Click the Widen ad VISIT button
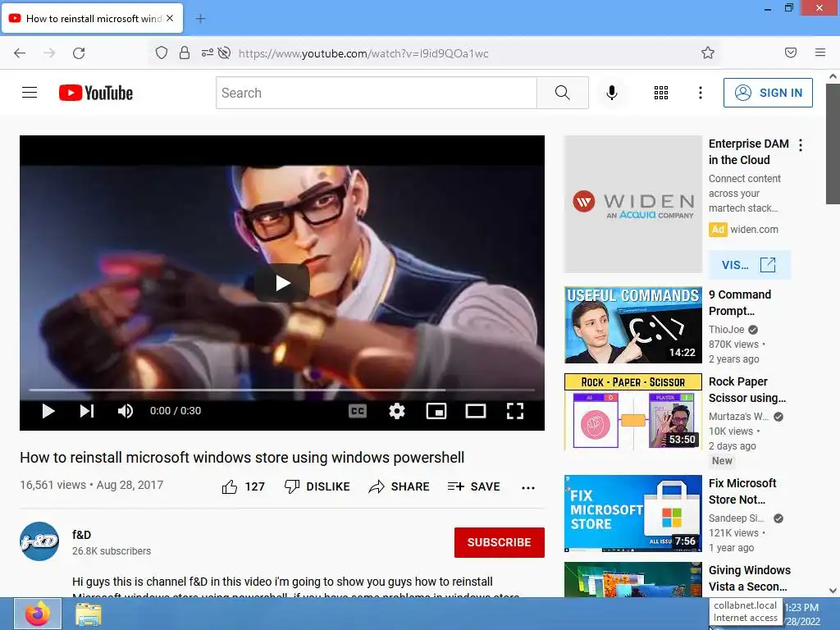840x630 pixels. tap(749, 265)
